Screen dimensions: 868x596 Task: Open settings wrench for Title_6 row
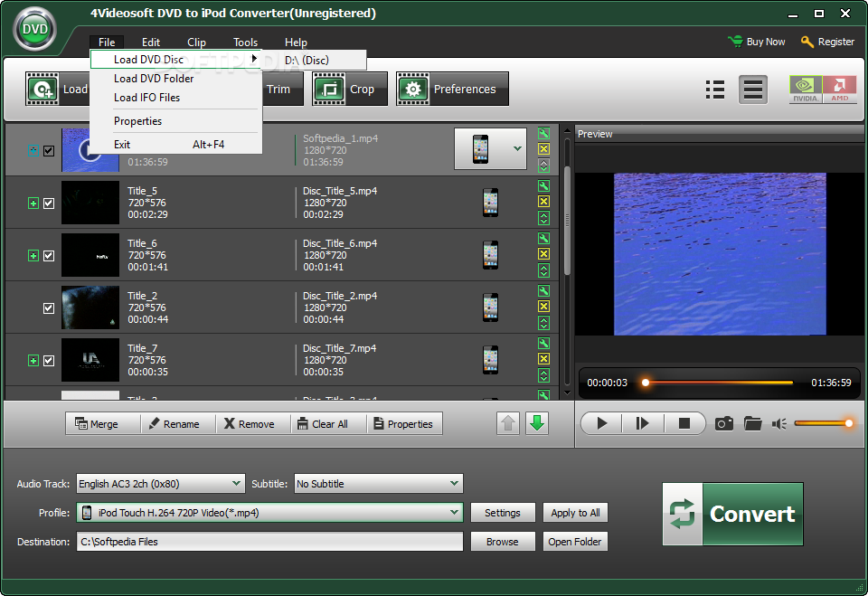click(x=543, y=239)
